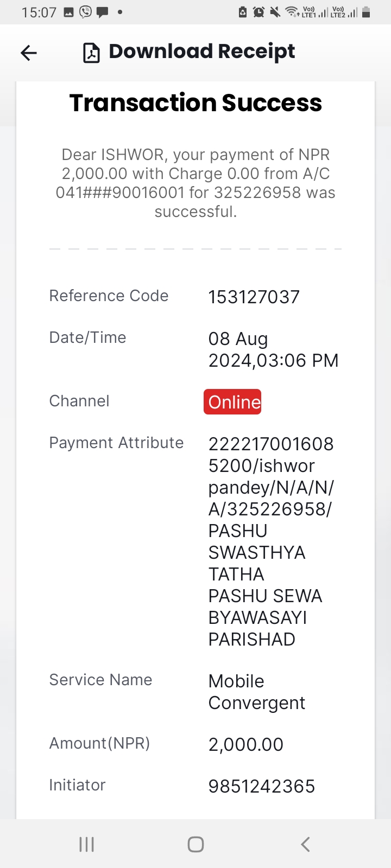Open Android recent apps button

[x=86, y=844]
